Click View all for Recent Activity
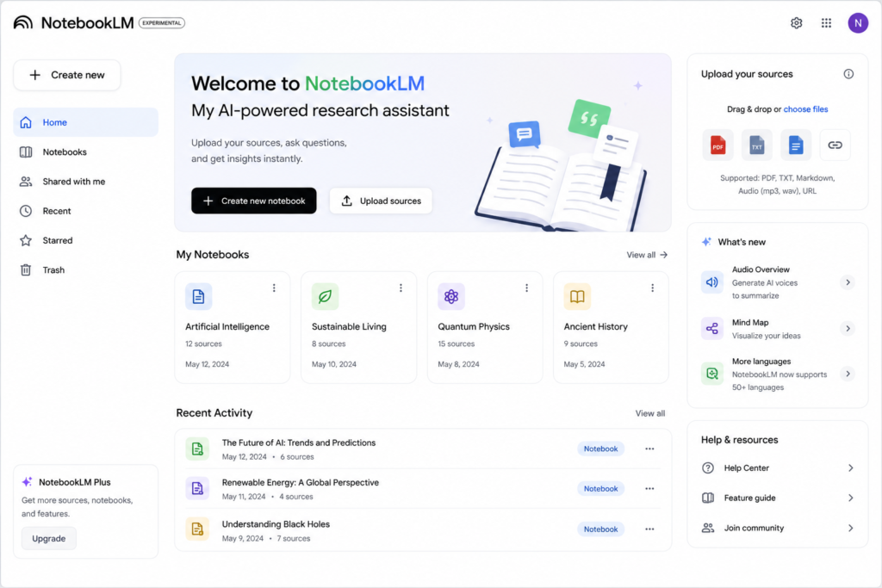The image size is (882, 588). point(650,413)
